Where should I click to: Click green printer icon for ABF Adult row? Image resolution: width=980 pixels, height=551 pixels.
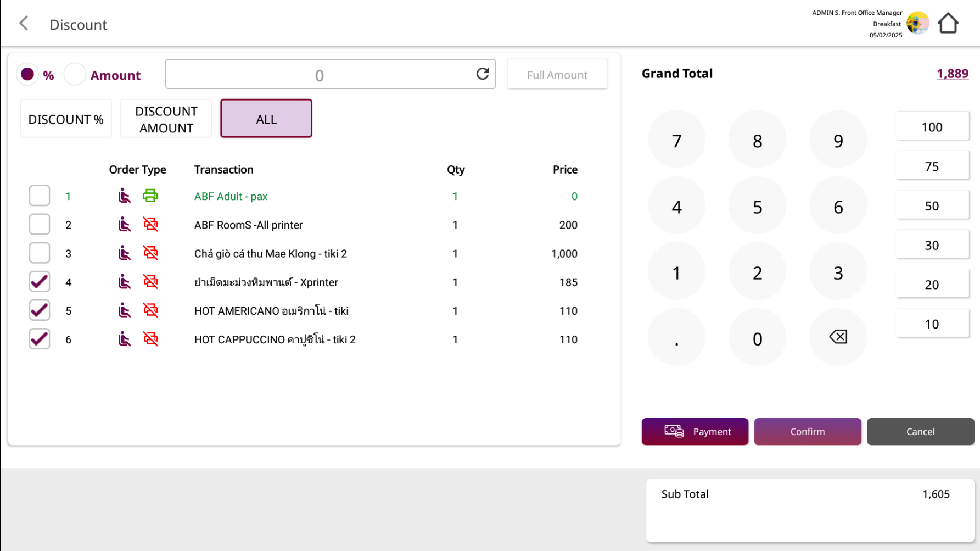[x=150, y=196]
